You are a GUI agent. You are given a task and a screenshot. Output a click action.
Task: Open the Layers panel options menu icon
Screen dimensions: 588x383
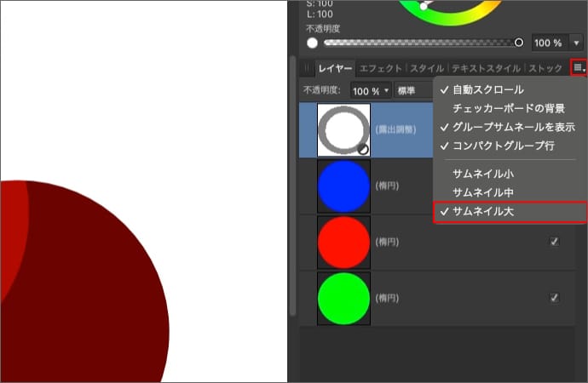click(579, 67)
